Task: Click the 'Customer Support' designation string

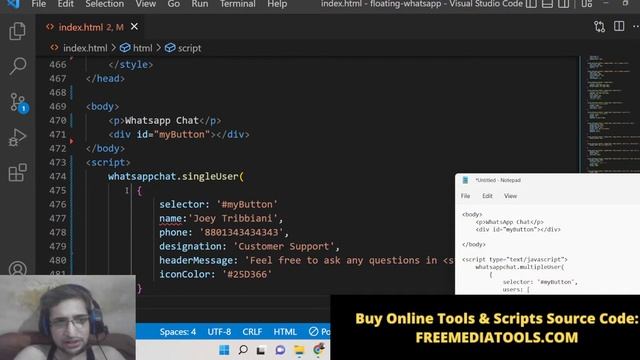Action: click(x=284, y=247)
